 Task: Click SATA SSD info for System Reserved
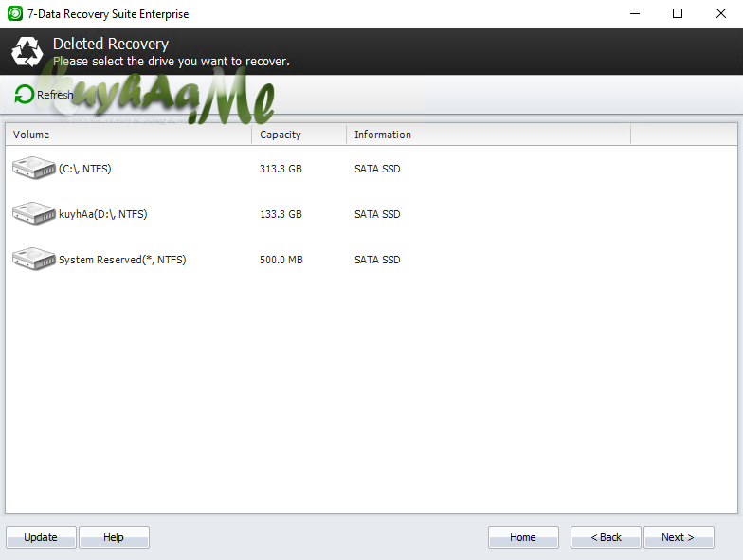pyautogui.click(x=377, y=260)
